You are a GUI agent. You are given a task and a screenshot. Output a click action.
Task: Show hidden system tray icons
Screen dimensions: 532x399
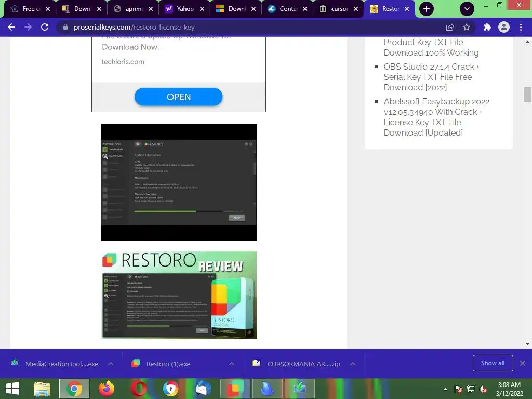445,389
